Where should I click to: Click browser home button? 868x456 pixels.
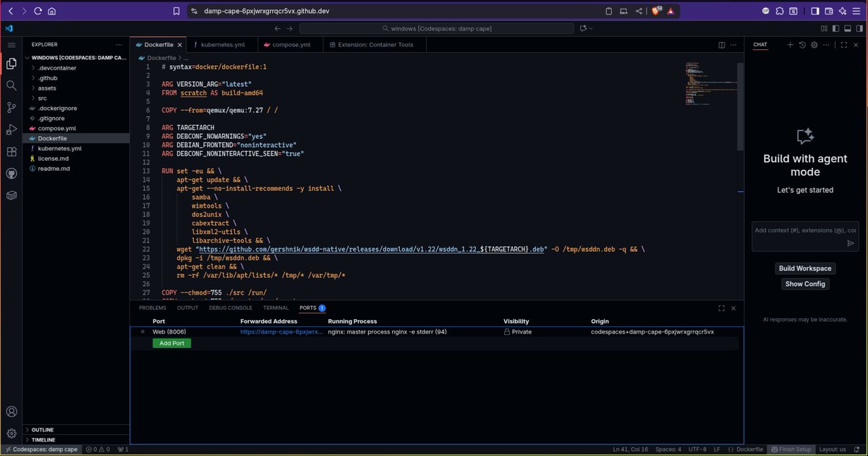coord(52,11)
